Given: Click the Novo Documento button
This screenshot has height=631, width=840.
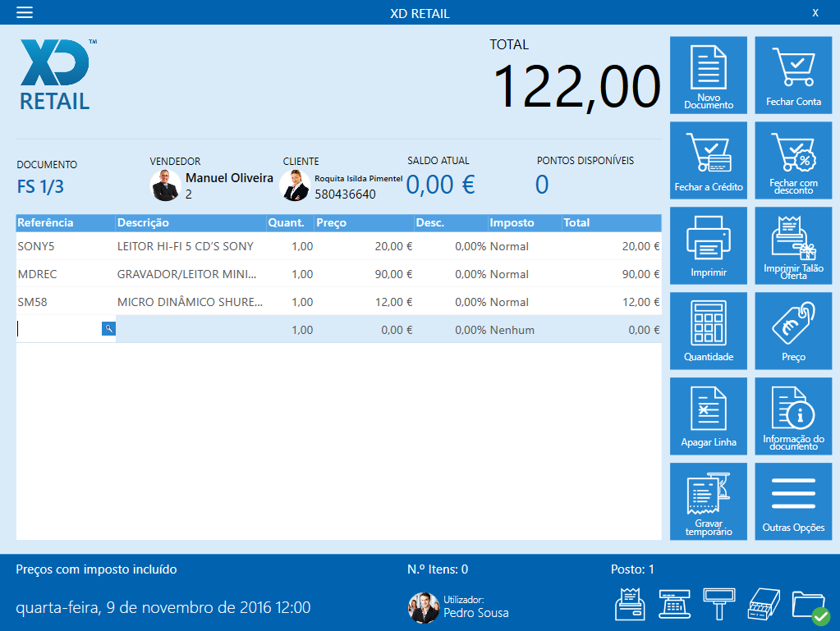Looking at the screenshot, I should tap(709, 75).
